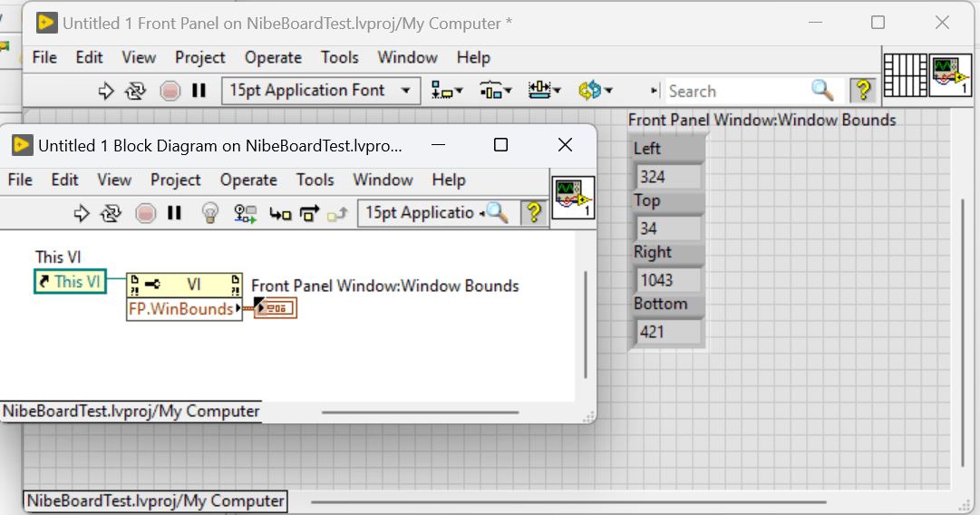Viewport: 980px width, 515px height.
Task: Open Help menu in Front Panel window
Action: (x=473, y=57)
